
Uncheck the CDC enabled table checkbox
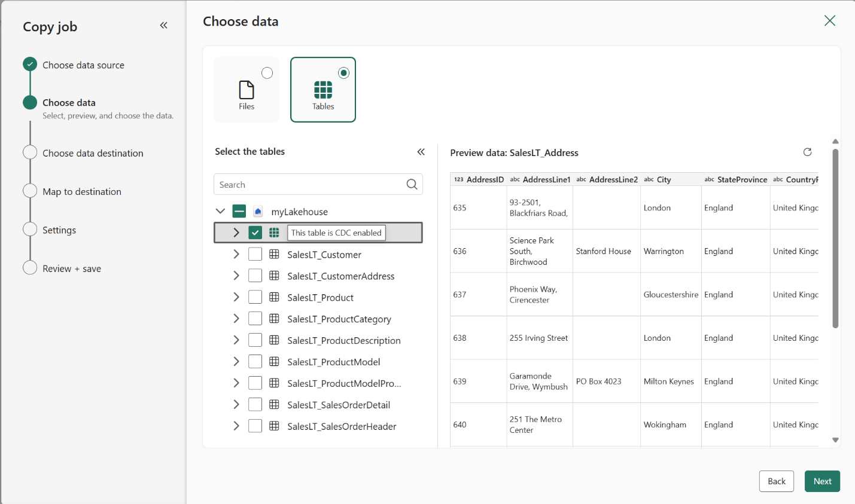coord(255,233)
